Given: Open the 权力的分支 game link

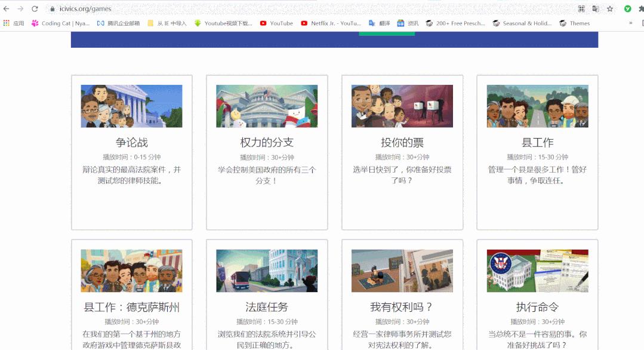Looking at the screenshot, I should click(266, 142).
